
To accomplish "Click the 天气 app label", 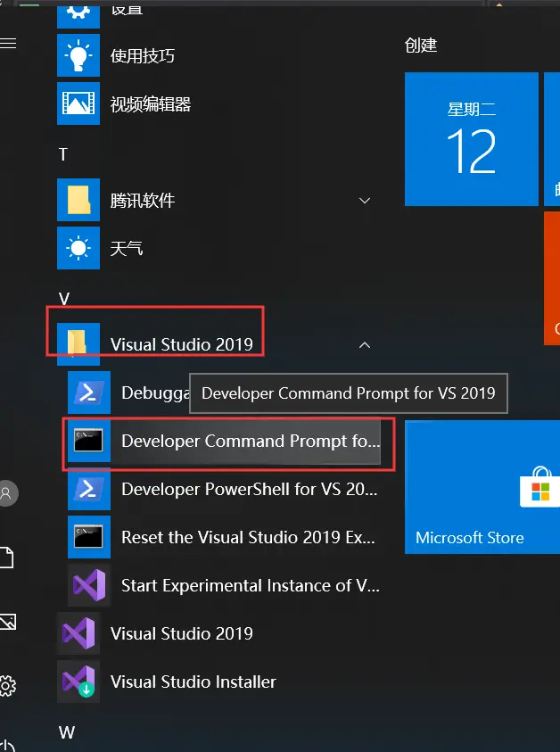I will click(x=127, y=248).
